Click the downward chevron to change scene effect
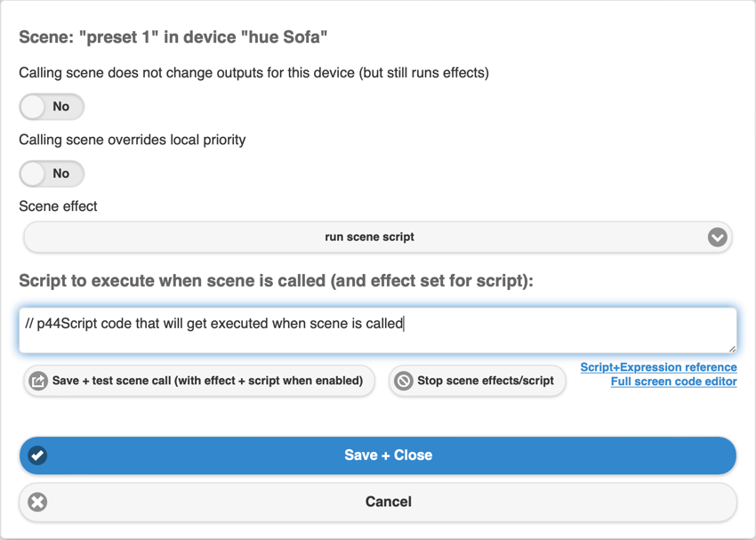 (x=716, y=237)
